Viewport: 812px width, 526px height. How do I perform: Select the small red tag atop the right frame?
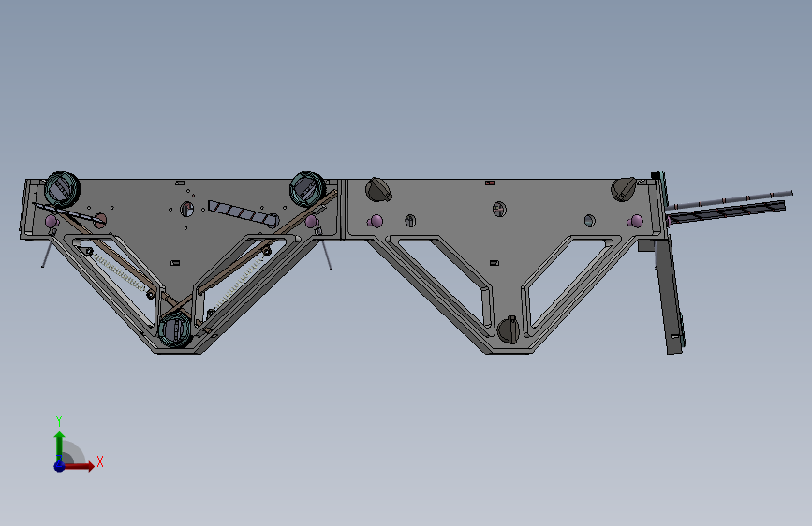pyautogui.click(x=490, y=183)
